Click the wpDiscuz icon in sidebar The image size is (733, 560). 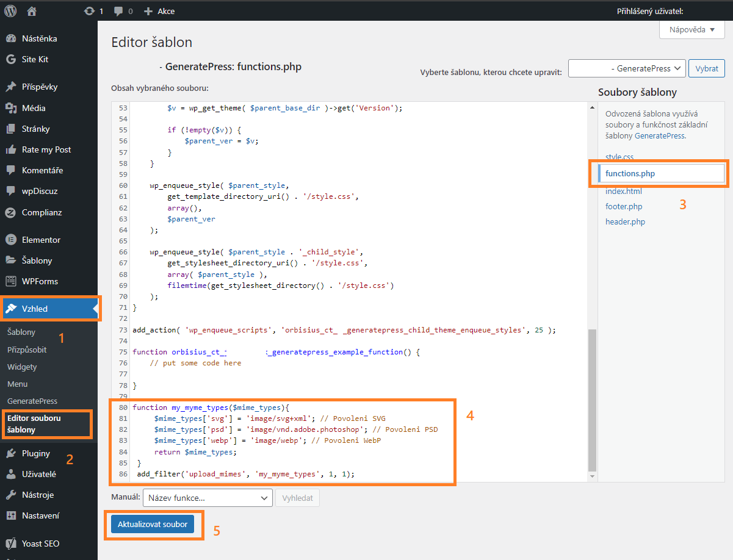[x=10, y=191]
